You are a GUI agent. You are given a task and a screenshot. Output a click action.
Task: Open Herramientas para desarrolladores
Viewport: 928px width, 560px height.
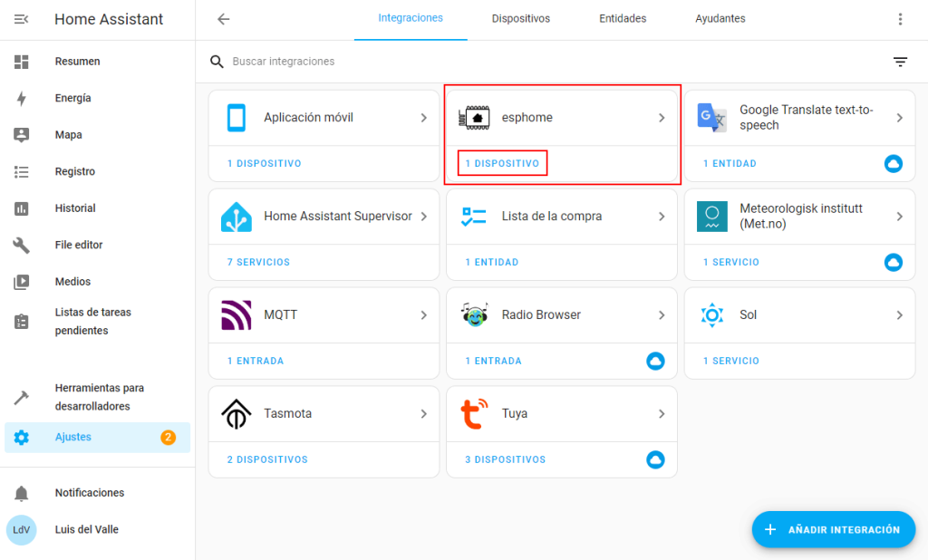(x=98, y=397)
